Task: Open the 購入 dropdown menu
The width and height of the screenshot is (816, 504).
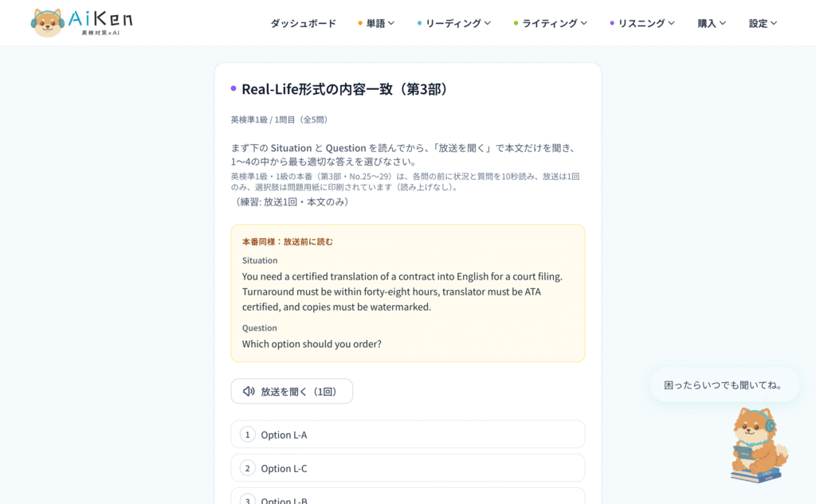Action: pos(712,23)
